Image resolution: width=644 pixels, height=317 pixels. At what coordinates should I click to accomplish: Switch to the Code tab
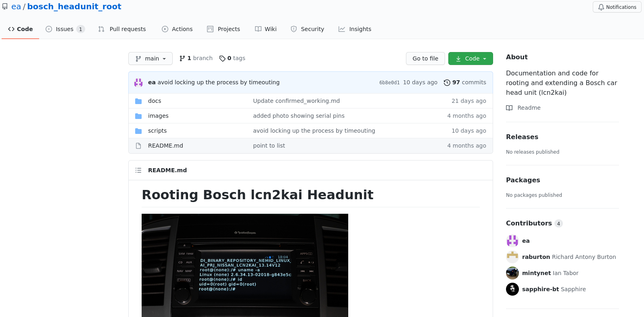pyautogui.click(x=20, y=29)
